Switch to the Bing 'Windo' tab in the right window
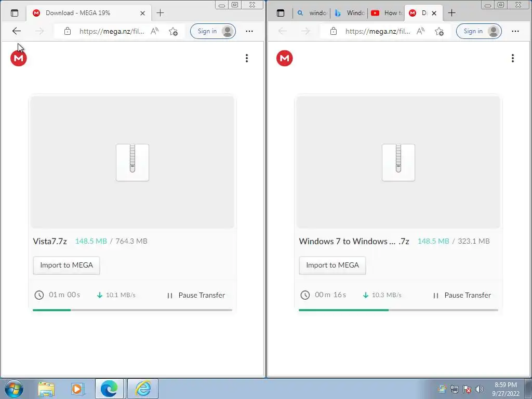This screenshot has width=532, height=399. click(x=349, y=13)
